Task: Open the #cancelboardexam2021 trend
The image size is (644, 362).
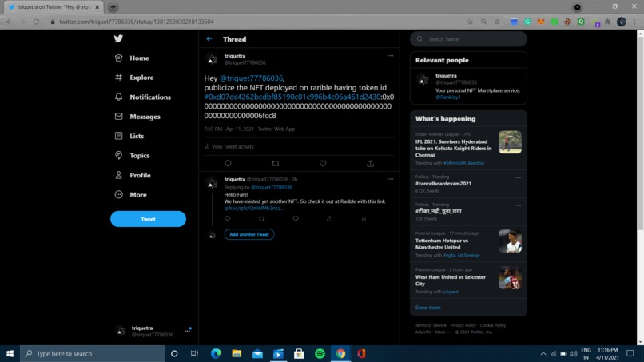Action: click(x=443, y=184)
